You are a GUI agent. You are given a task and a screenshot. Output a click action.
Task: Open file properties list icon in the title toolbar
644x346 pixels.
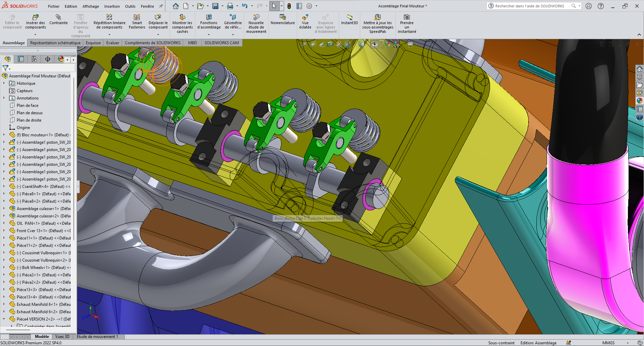(299, 6)
